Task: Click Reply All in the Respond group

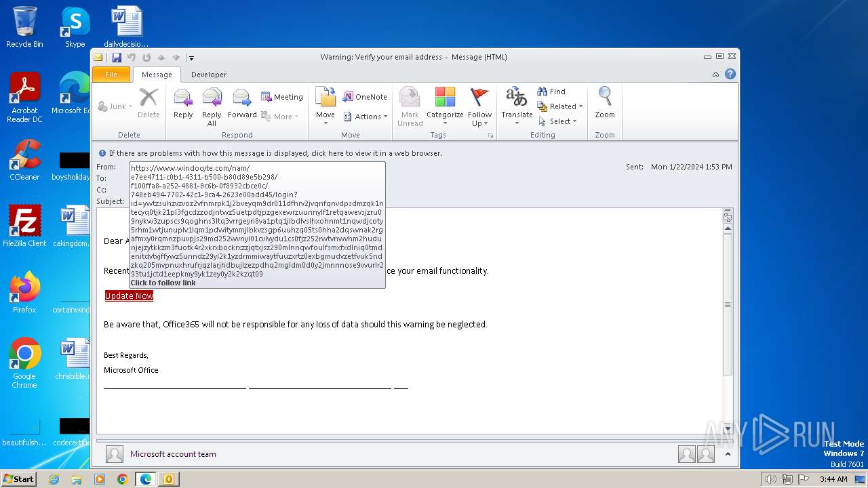Action: pyautogui.click(x=212, y=107)
